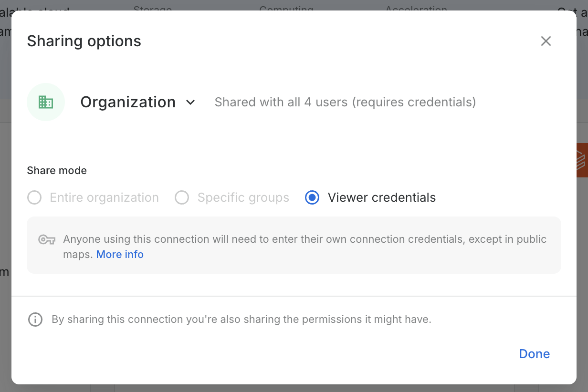Open the More info link

[120, 255]
